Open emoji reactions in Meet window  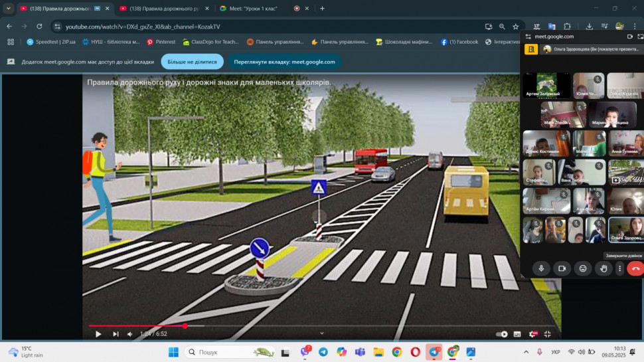[583, 268]
